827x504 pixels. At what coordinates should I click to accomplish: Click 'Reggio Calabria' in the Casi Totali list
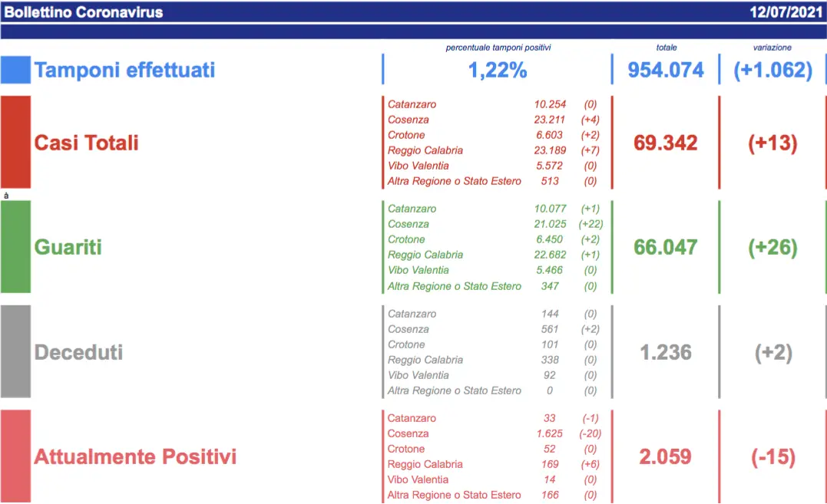click(425, 150)
